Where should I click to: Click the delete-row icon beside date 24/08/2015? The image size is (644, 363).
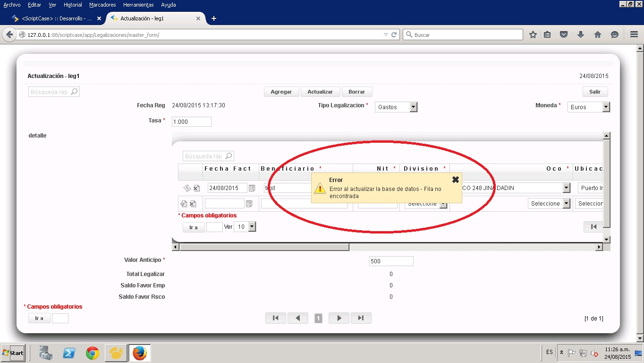196,188
